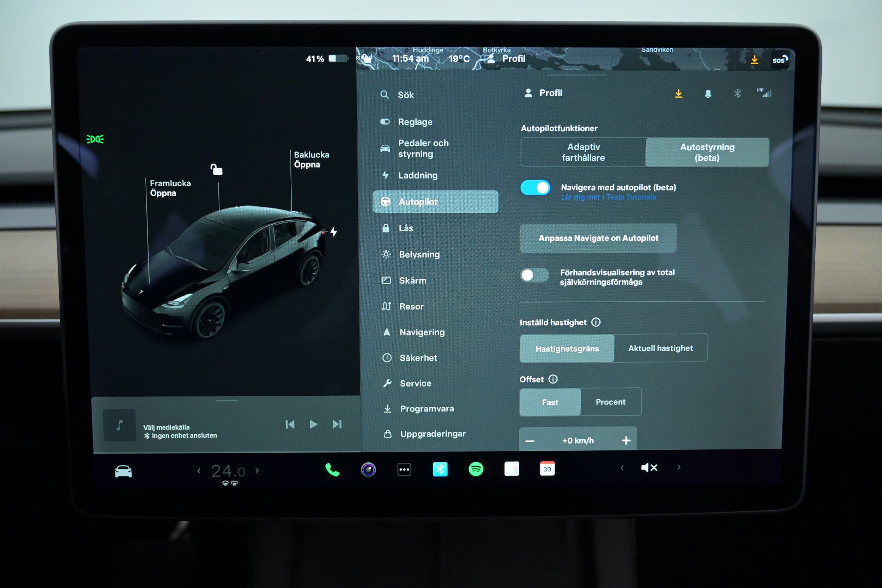Tap the download icon beside Profil header
Screen dimensions: 882x588
coord(678,93)
